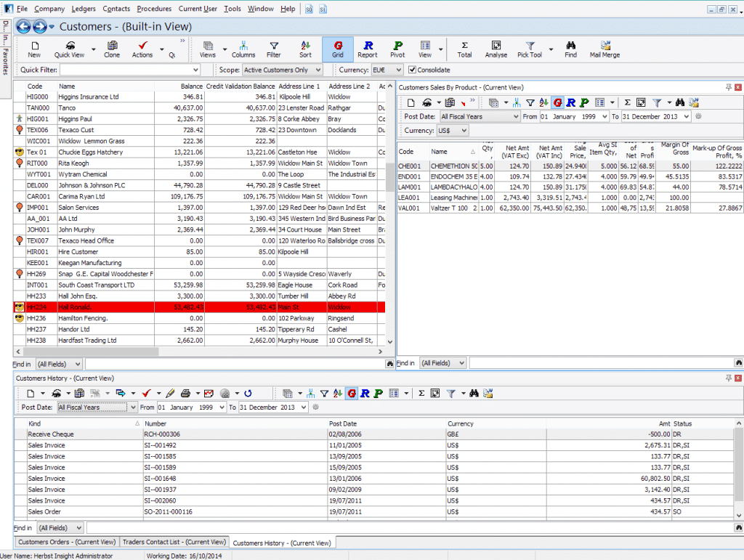Open the Find binoculars tool
This screenshot has width=744, height=560.
click(571, 47)
